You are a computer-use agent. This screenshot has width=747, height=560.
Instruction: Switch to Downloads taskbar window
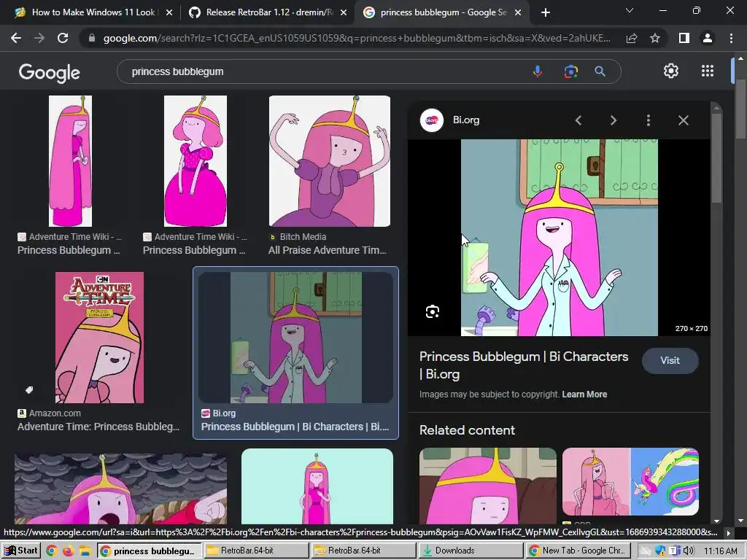tap(471, 551)
